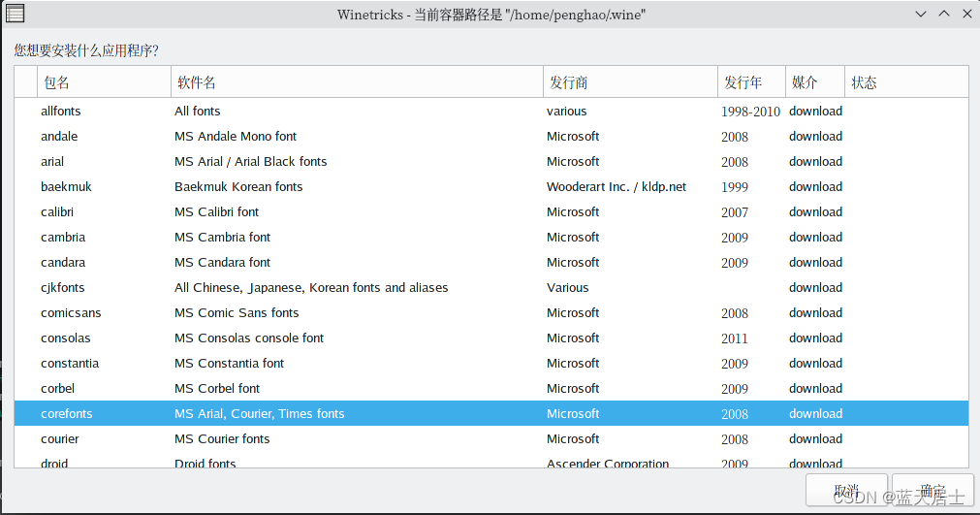The height and width of the screenshot is (515, 980).
Task: Select the courier package row
Action: (x=491, y=438)
